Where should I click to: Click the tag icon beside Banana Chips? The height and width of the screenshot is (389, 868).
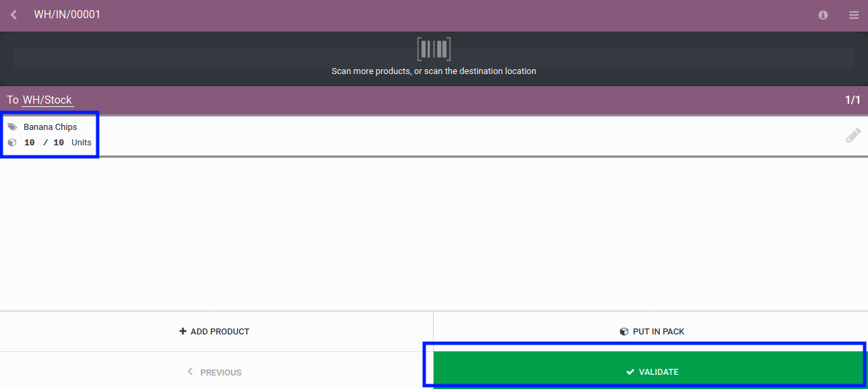12,126
